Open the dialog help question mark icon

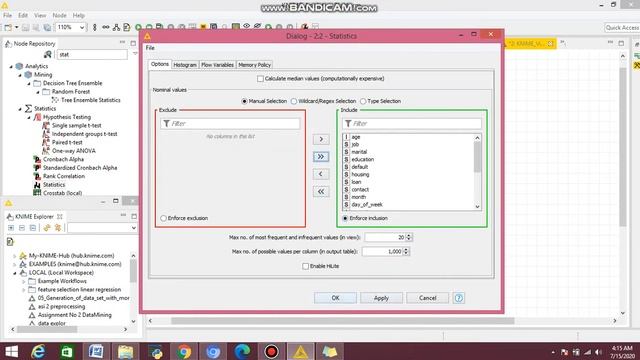tap(458, 298)
